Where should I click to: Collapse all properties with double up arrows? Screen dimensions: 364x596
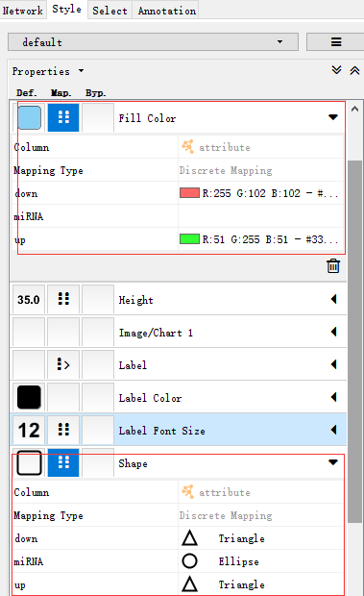coord(354,70)
